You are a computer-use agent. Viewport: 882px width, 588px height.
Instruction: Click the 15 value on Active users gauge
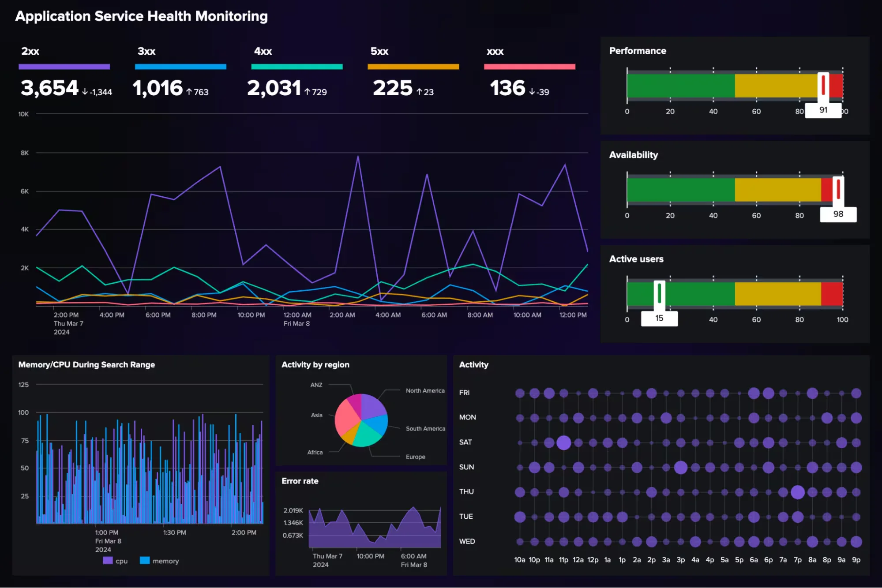click(x=659, y=317)
